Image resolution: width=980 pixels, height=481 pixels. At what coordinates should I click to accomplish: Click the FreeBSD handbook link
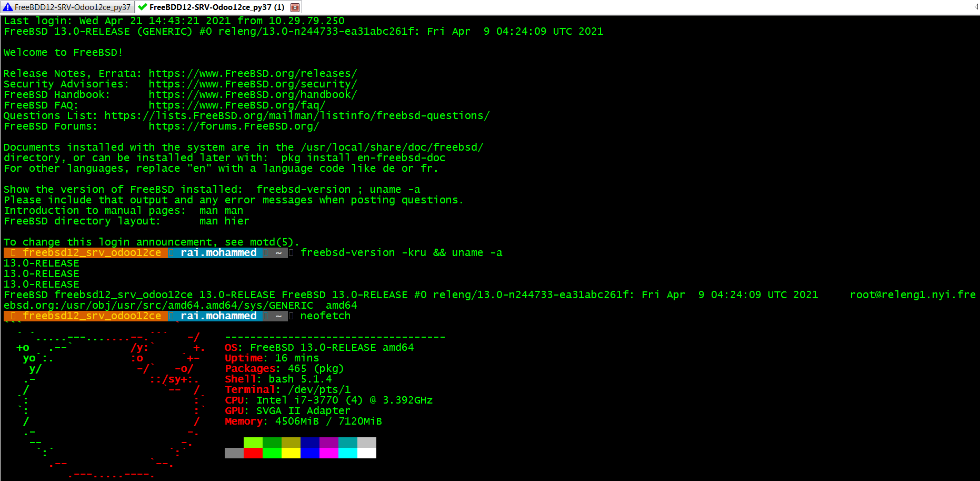tap(253, 95)
